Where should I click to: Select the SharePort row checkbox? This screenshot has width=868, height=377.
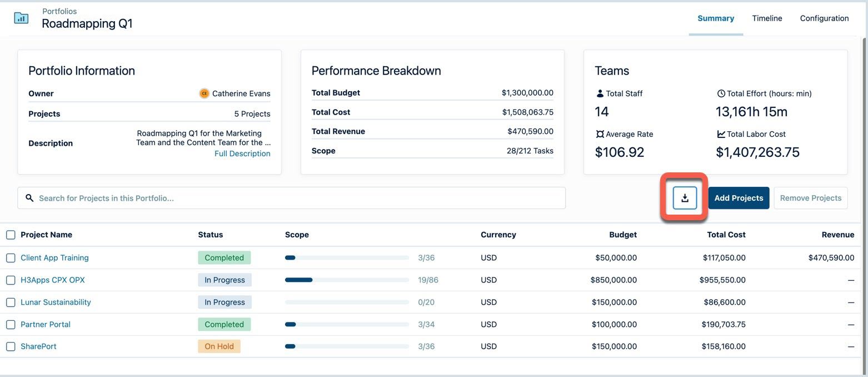[11, 346]
